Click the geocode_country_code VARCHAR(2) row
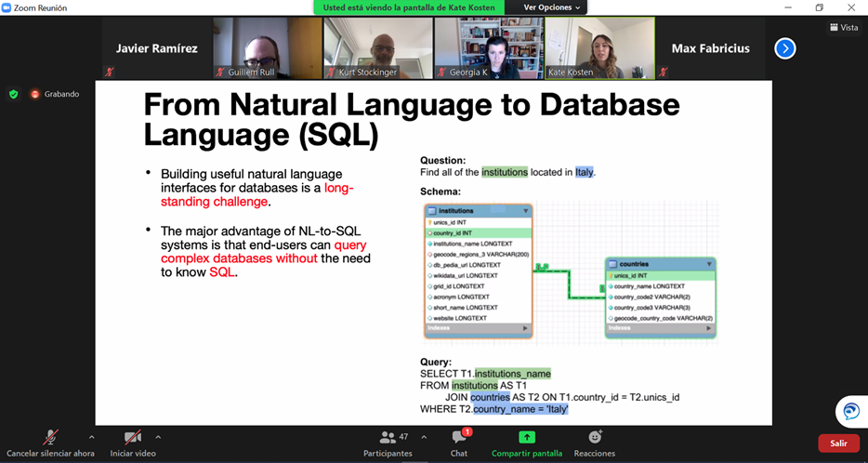The image size is (868, 463). pyautogui.click(x=661, y=318)
